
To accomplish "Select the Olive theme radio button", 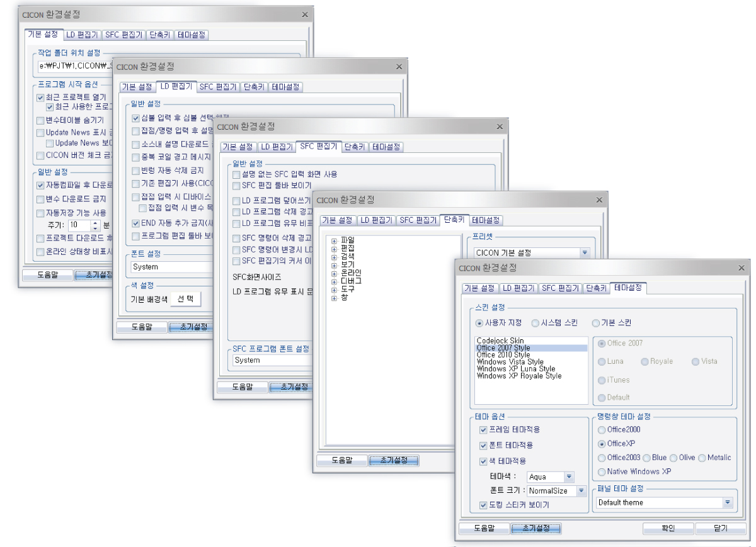I will tap(673, 458).
